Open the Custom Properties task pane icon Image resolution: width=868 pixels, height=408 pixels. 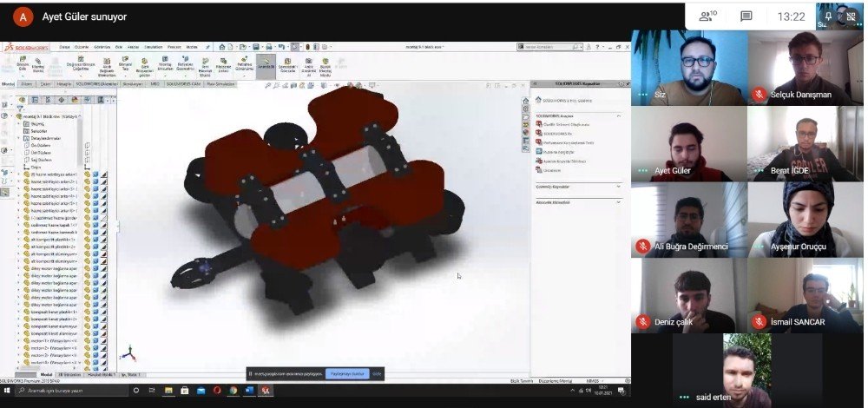point(526,141)
